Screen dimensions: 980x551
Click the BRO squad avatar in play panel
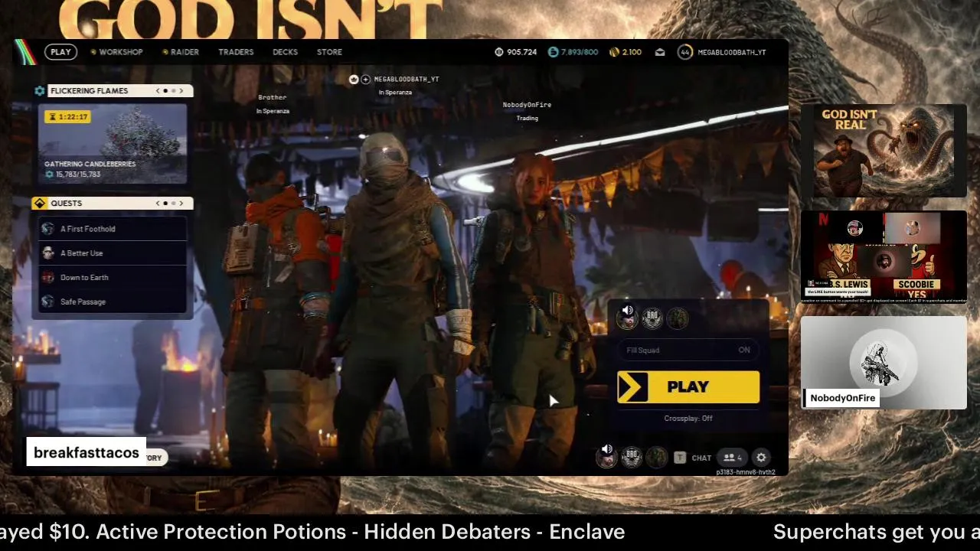(x=652, y=318)
